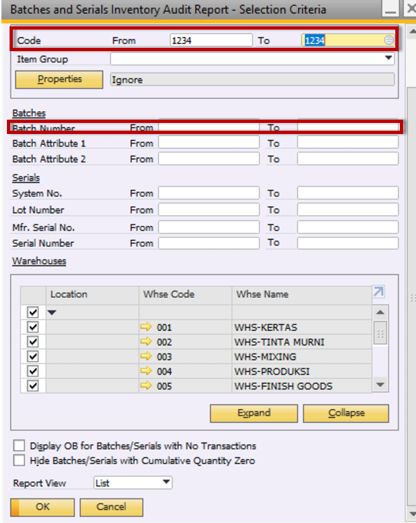Click the expand table icon above the warehouse grid
Viewport: 416px width, 523px height.
[379, 292]
